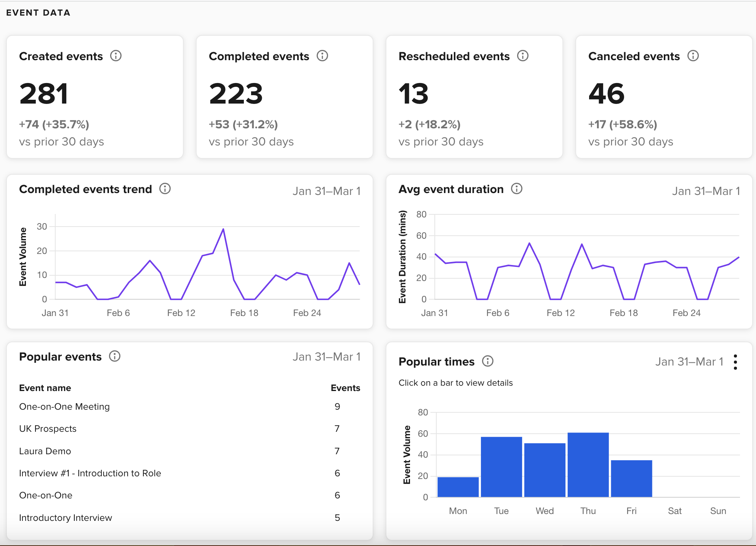Screen dimensions: 756x546
Task: Select the Tuesday bar in chart
Action: (501, 467)
